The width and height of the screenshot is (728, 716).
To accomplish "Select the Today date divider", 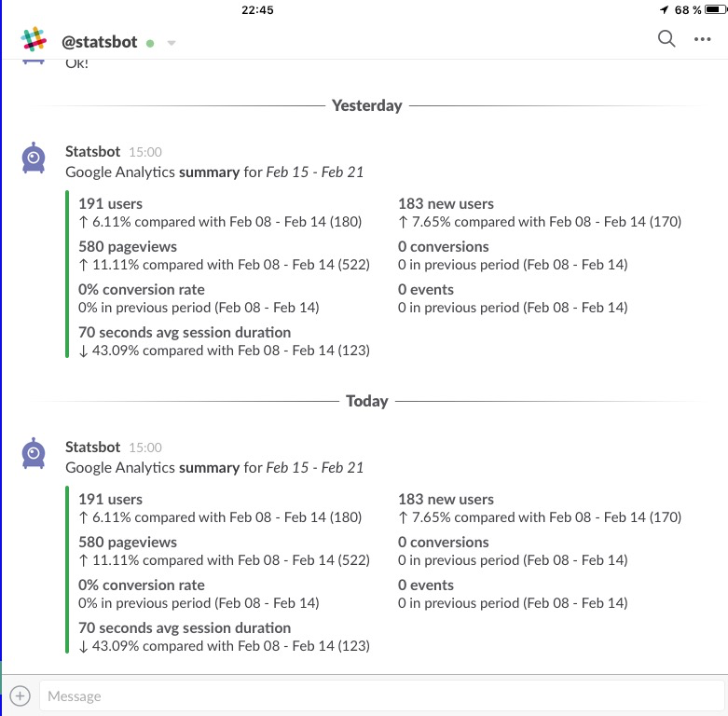I will 366,401.
